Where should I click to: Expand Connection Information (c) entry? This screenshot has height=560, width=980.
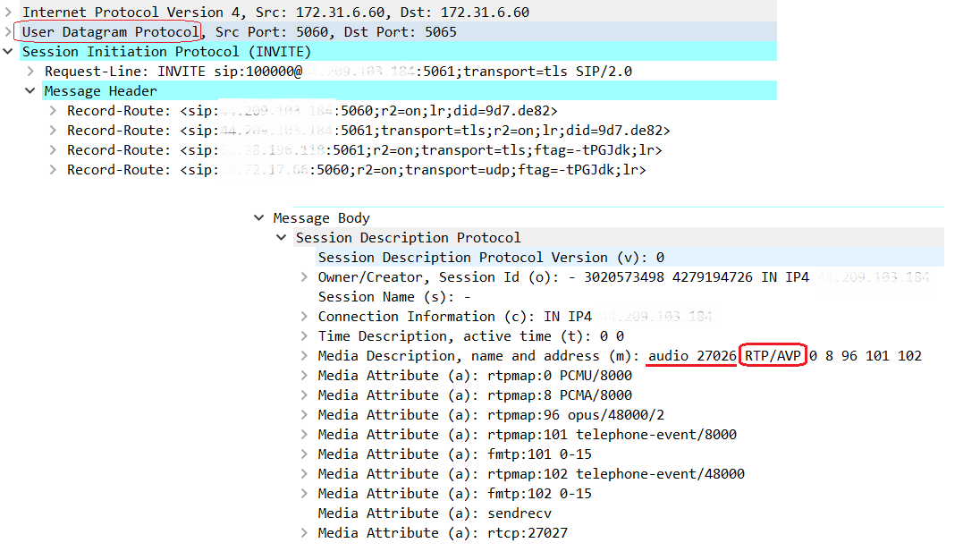click(305, 317)
